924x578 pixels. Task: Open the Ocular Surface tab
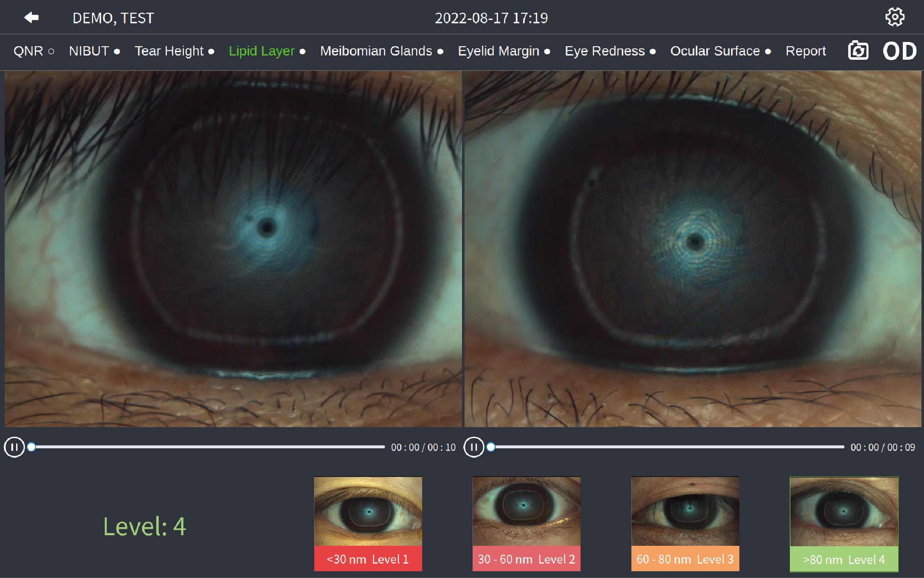click(720, 51)
